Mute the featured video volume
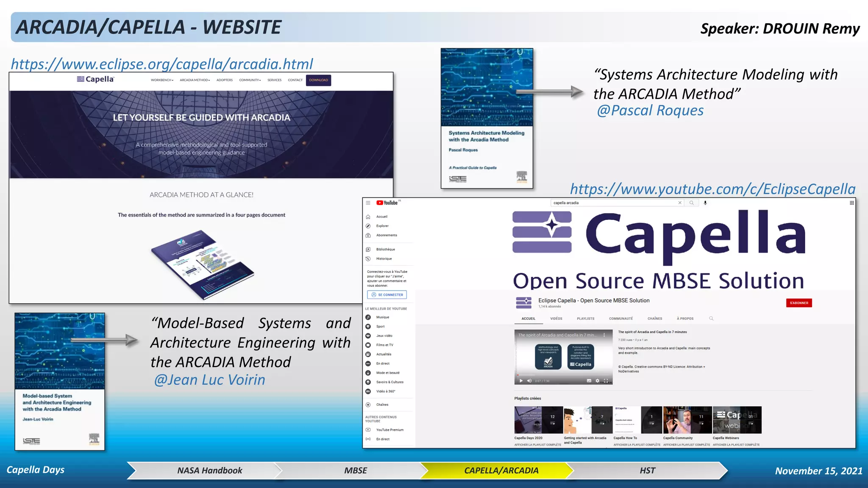868x488 pixels. pyautogui.click(x=529, y=381)
